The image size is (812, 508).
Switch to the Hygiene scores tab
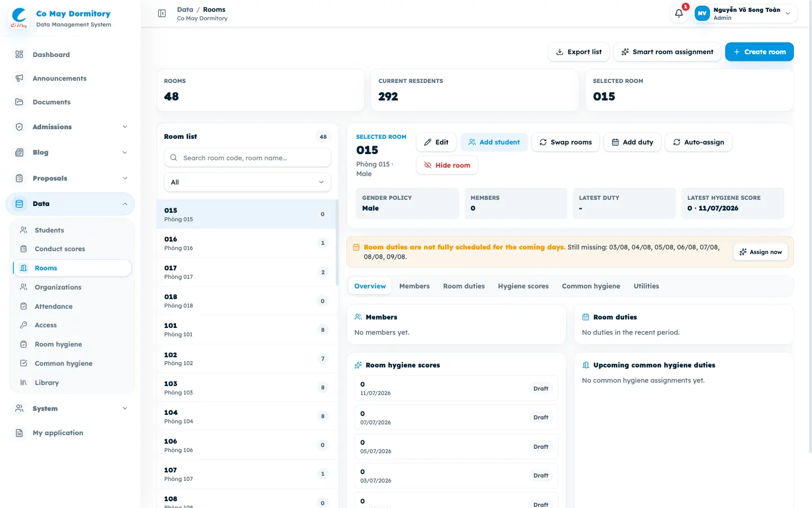coord(523,286)
